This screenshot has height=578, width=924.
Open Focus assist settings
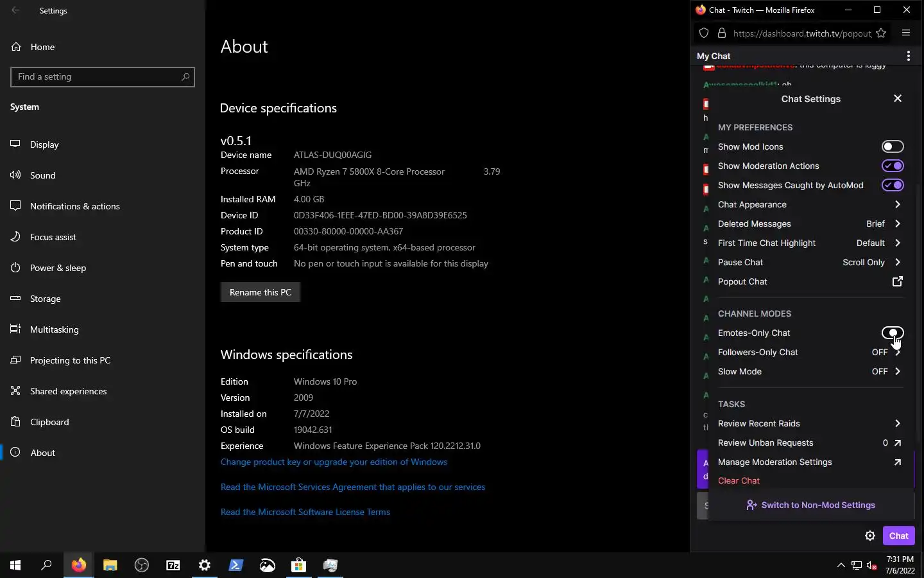point(103,237)
